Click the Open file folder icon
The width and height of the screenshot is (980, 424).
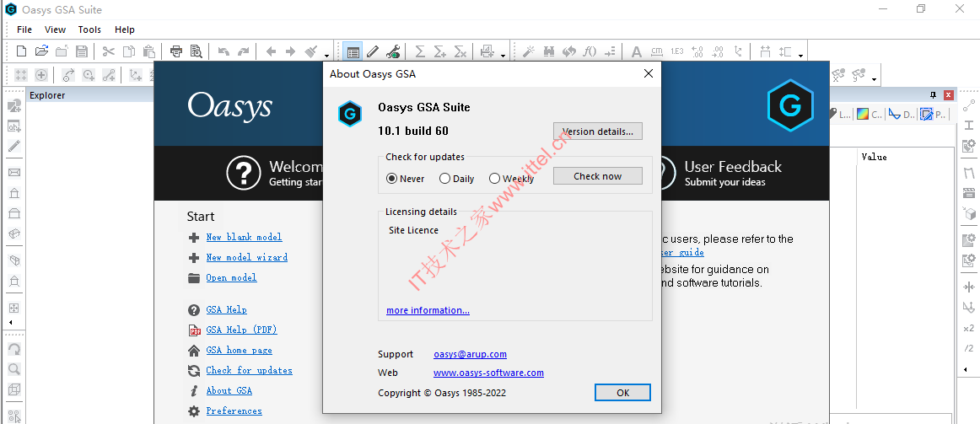[41, 51]
